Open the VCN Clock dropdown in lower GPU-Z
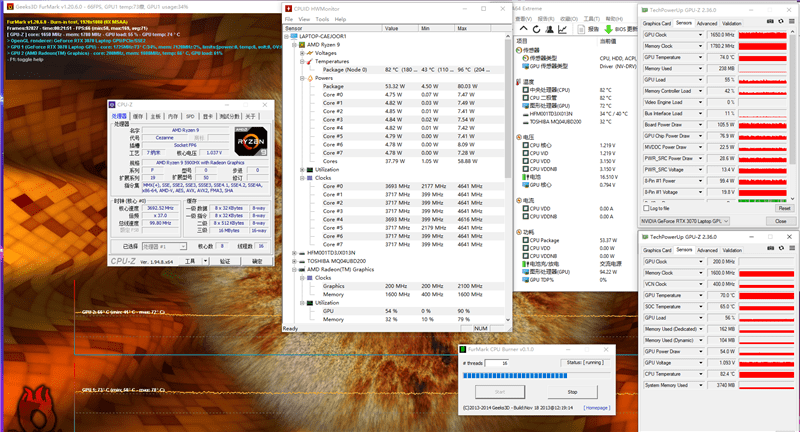 pyautogui.click(x=700, y=284)
